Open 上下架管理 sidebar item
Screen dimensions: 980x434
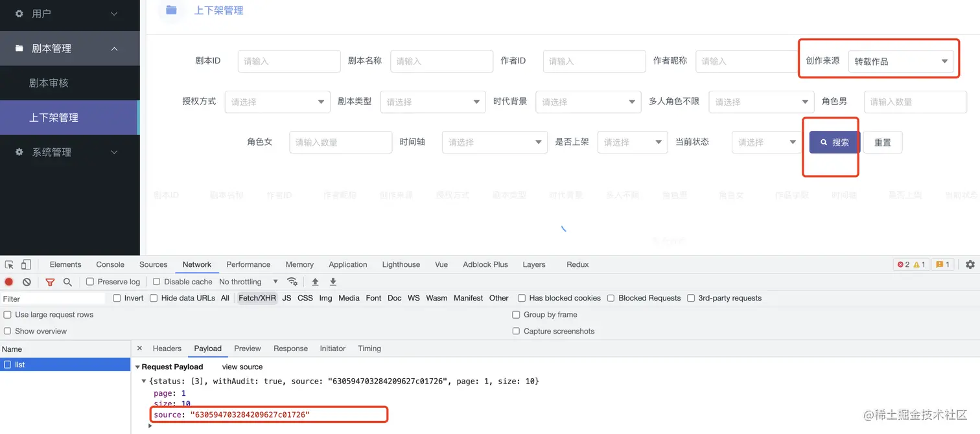69,117
